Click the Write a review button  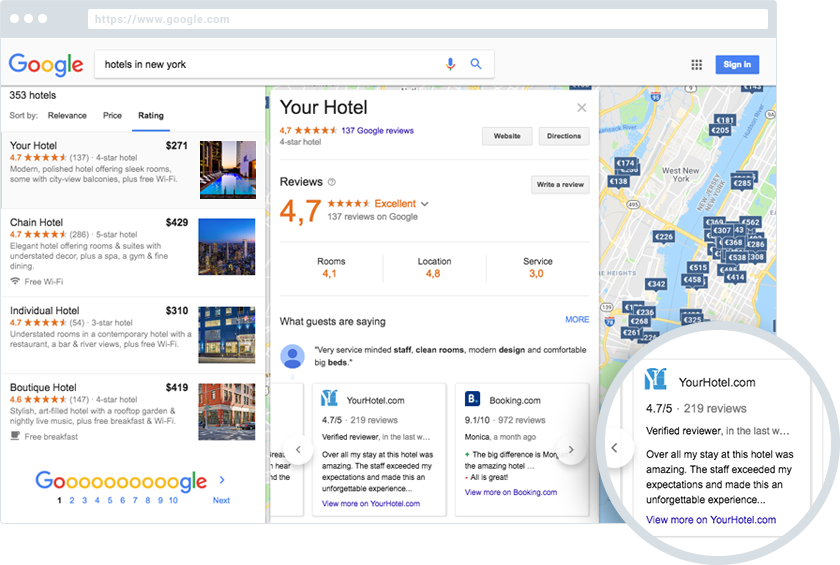click(x=560, y=185)
